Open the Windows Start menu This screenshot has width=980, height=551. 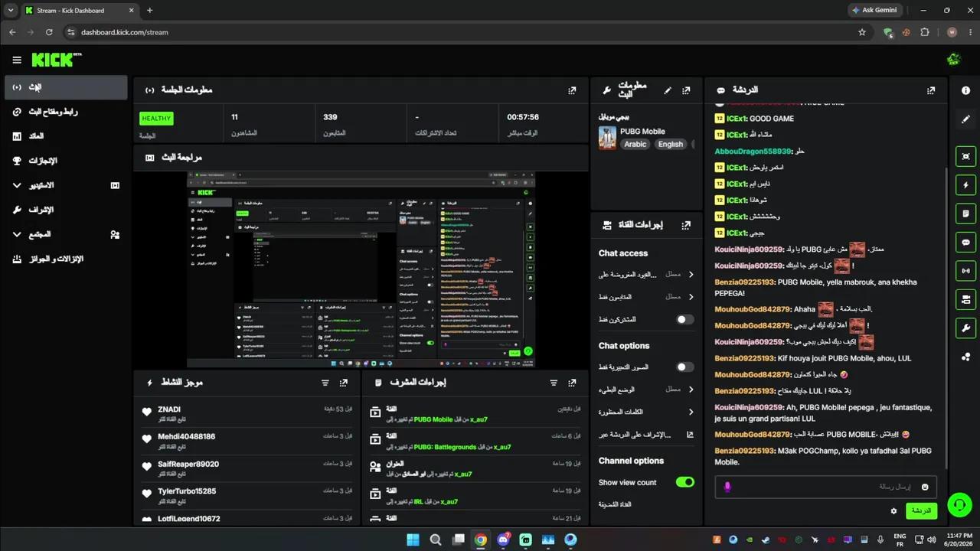point(413,540)
